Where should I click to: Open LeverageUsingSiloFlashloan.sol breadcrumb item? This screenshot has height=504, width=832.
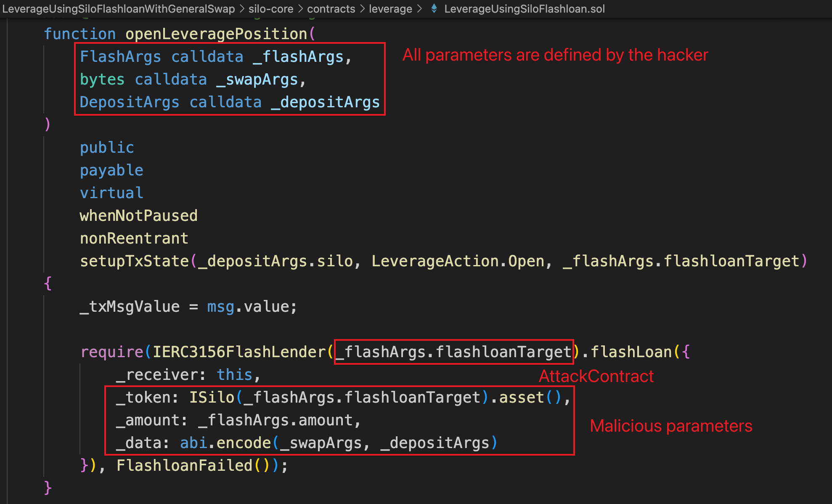pos(524,9)
